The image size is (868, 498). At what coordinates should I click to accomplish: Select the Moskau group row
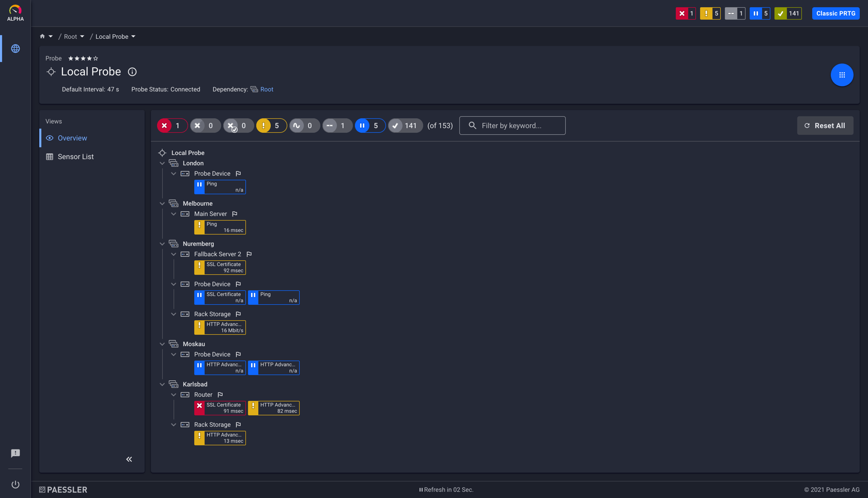tap(194, 344)
